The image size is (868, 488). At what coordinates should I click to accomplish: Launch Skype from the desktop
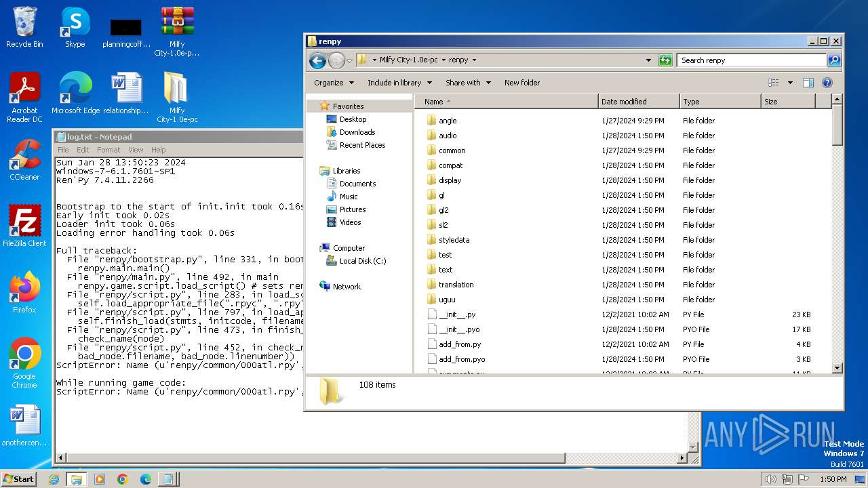tap(75, 27)
